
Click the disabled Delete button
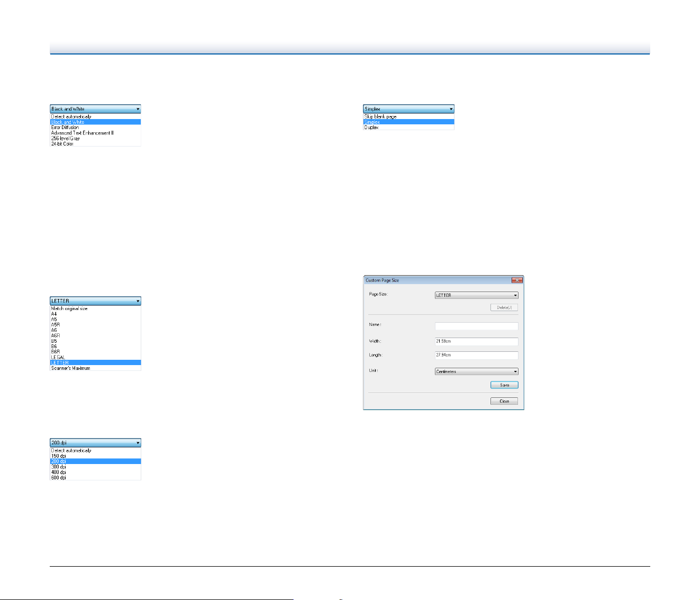click(x=504, y=307)
